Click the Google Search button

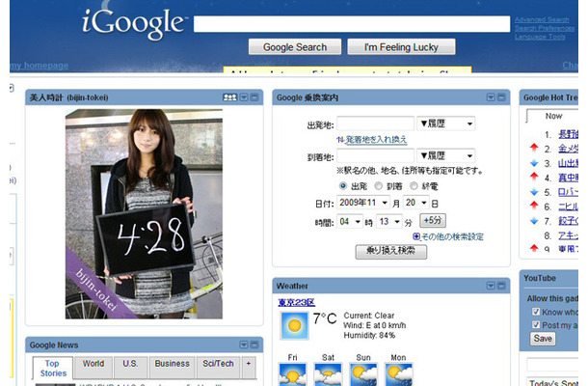(x=295, y=47)
